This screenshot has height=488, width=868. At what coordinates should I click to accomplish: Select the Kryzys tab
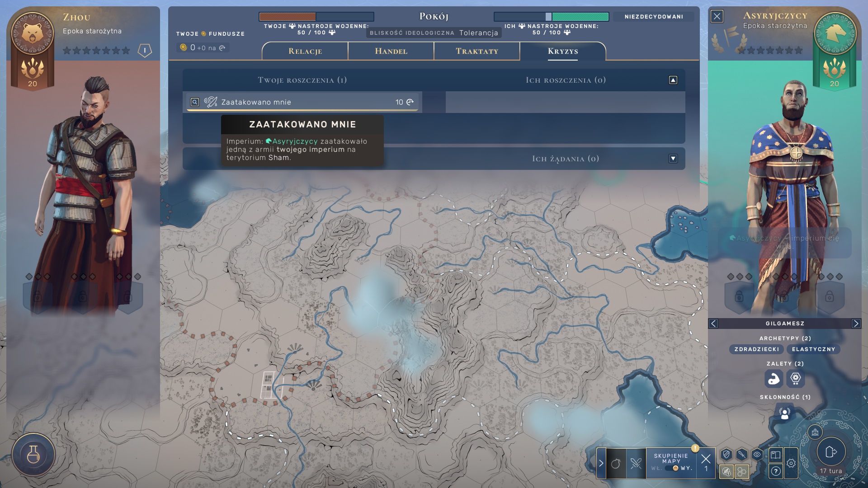pyautogui.click(x=563, y=51)
